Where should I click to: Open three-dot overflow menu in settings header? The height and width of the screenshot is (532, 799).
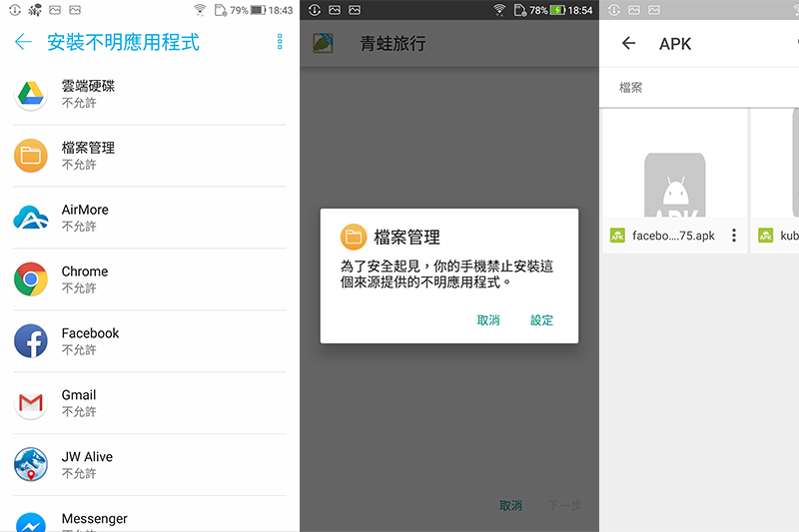[280, 42]
